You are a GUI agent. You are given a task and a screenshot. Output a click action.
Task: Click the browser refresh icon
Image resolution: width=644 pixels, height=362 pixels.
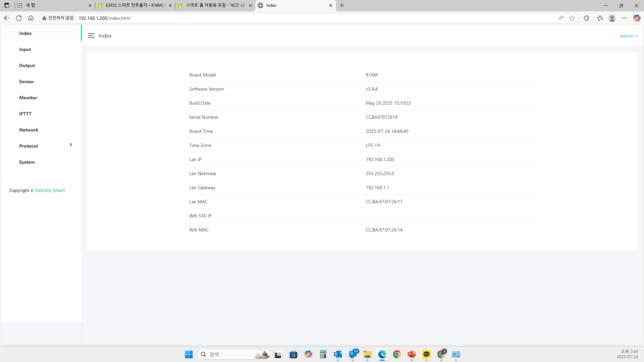pos(19,18)
